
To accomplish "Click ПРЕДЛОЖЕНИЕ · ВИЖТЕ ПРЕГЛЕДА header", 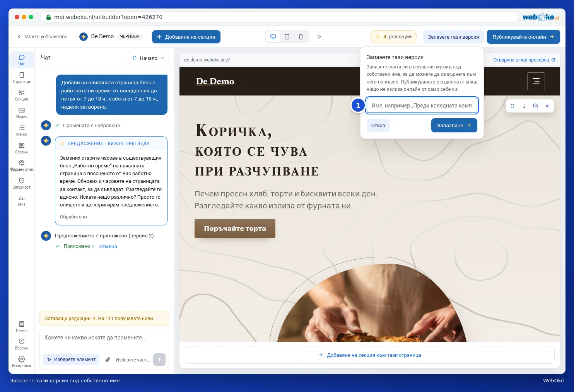I will (x=108, y=143).
